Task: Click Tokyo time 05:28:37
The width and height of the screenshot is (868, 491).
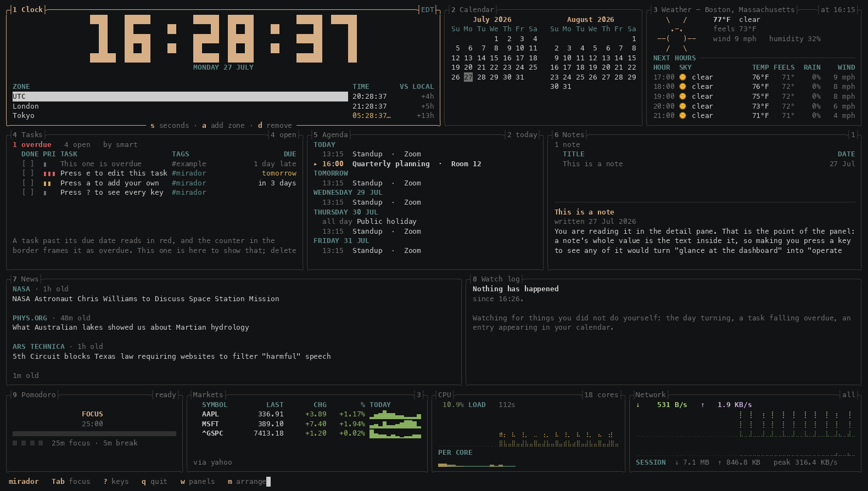Action: (372, 116)
